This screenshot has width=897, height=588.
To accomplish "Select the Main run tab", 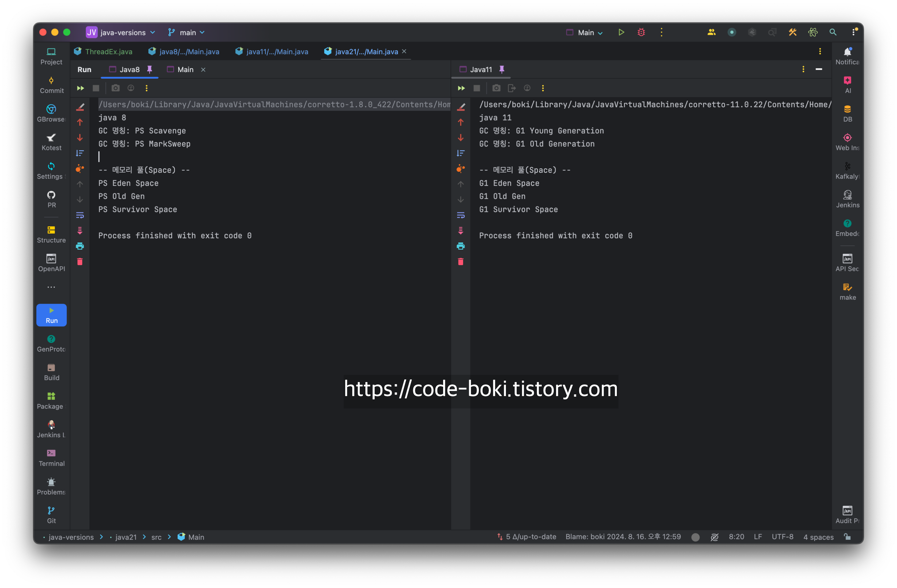I will [185, 69].
